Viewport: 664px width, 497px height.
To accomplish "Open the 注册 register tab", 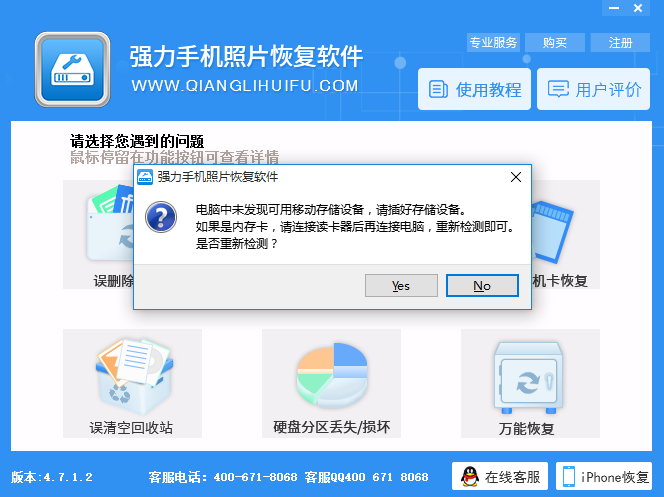I will [x=620, y=42].
